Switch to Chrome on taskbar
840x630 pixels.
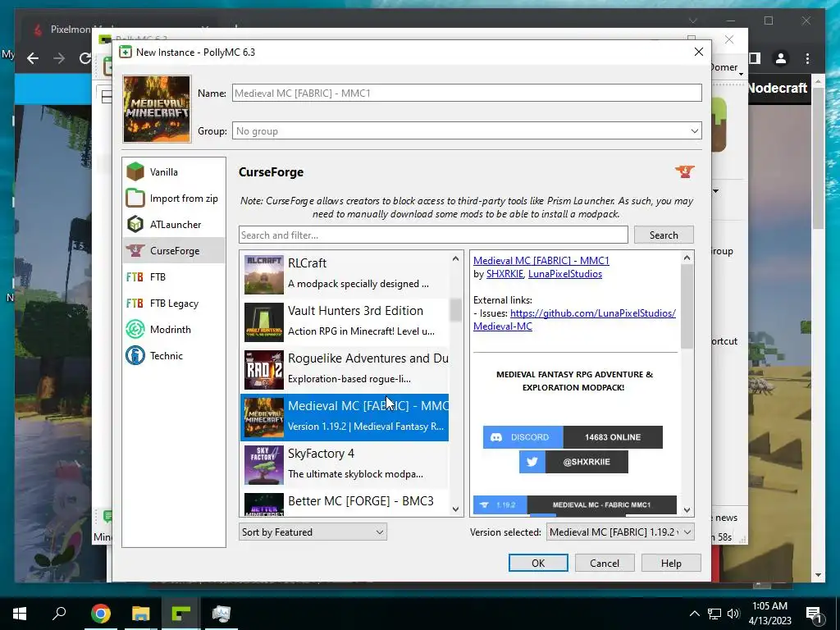[100, 614]
